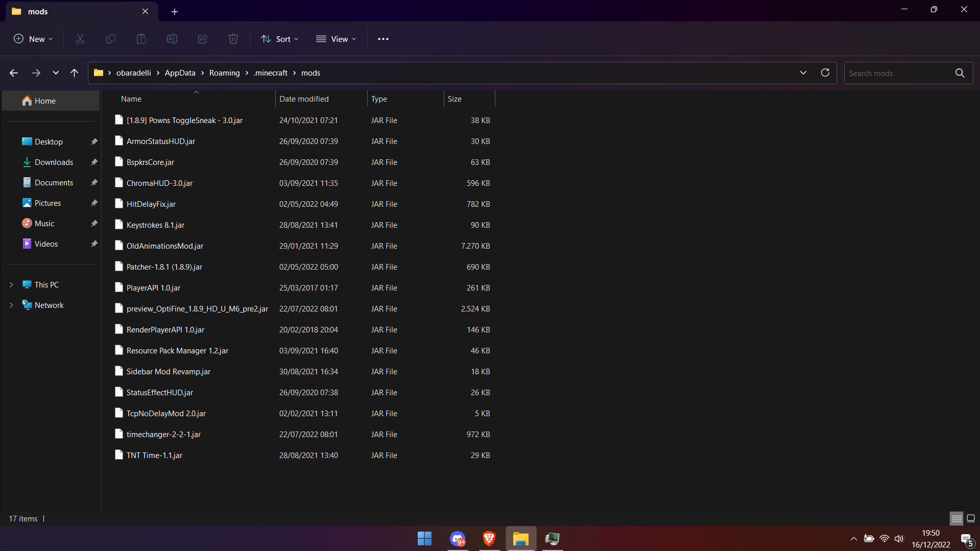Screen dimensions: 980x551
Task: Open notification center icon
Action: point(966,539)
